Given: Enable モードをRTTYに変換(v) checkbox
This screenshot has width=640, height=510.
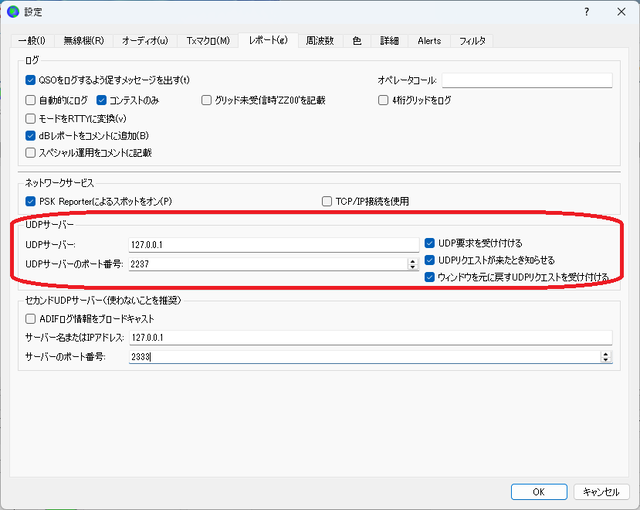Looking at the screenshot, I should point(31,118).
